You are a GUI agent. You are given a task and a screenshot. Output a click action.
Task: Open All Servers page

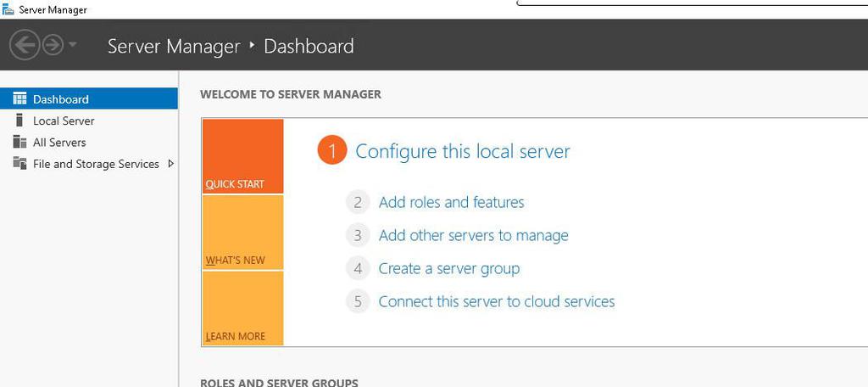click(59, 143)
